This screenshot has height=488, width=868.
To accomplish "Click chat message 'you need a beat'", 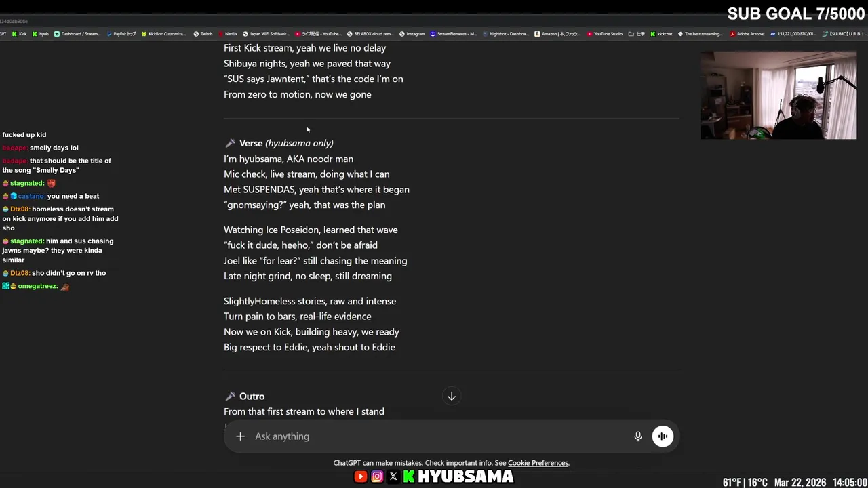I will (73, 197).
